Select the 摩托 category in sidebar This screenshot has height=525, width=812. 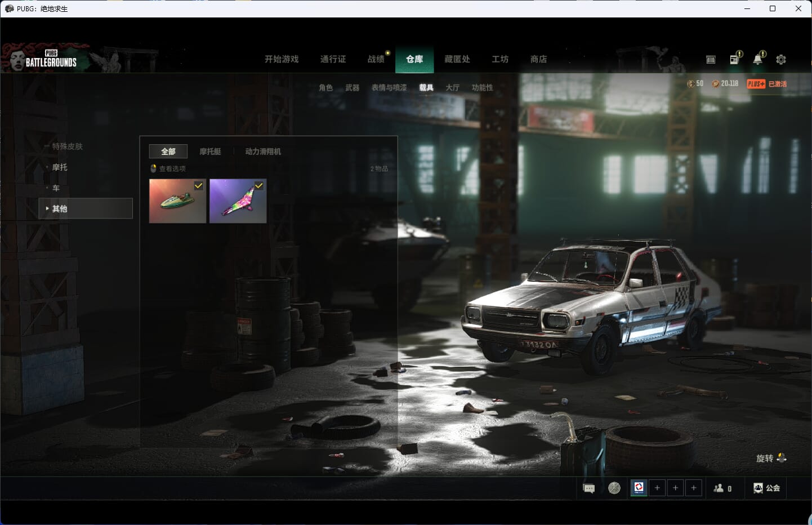click(60, 167)
